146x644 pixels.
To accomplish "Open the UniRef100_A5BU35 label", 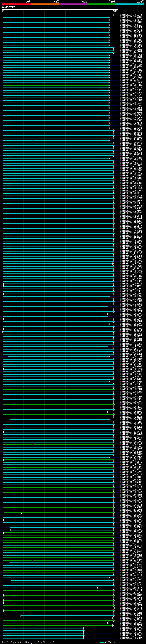I will click(x=131, y=37).
